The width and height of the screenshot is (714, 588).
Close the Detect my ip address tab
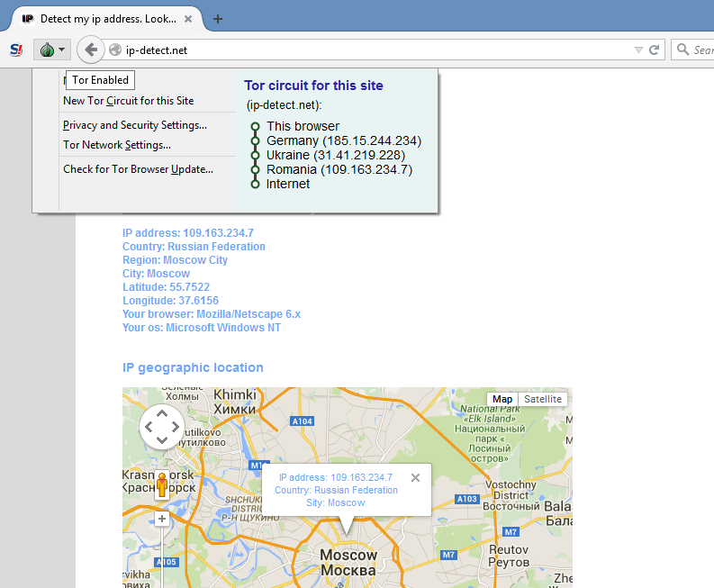(188, 19)
